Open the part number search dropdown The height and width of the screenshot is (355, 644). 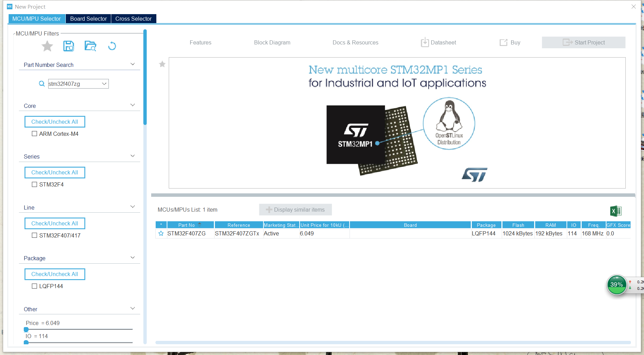pyautogui.click(x=104, y=83)
